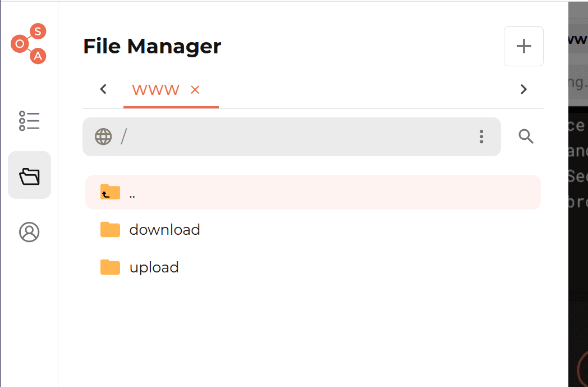This screenshot has height=387, width=588.
Task: Show previous tabs with left chevron
Action: click(103, 89)
